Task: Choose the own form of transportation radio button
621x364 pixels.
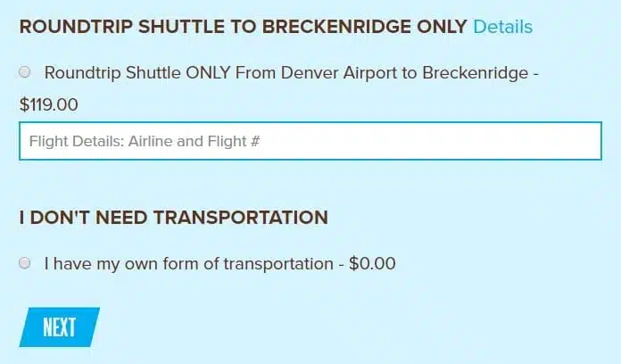Action: pos(24,263)
